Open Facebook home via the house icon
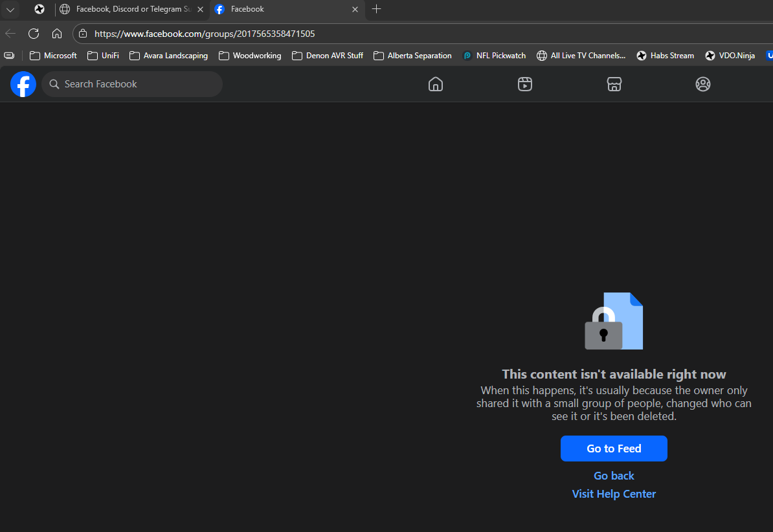773x532 pixels. (x=435, y=84)
